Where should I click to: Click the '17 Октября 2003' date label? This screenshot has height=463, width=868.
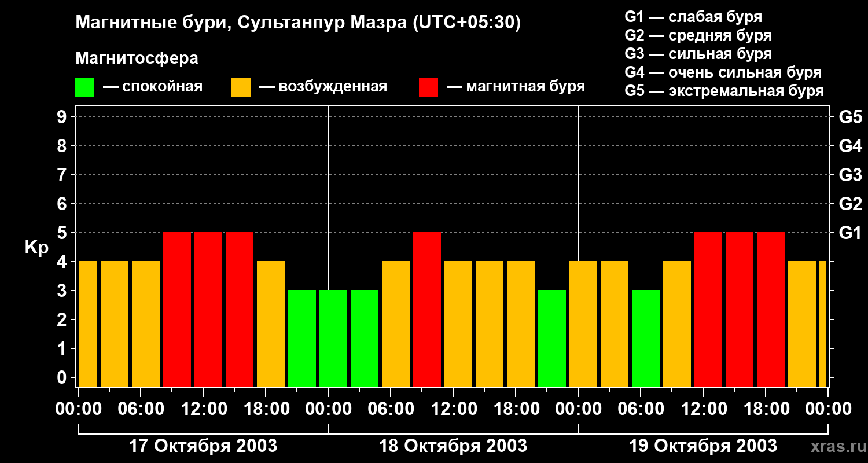tap(203, 446)
